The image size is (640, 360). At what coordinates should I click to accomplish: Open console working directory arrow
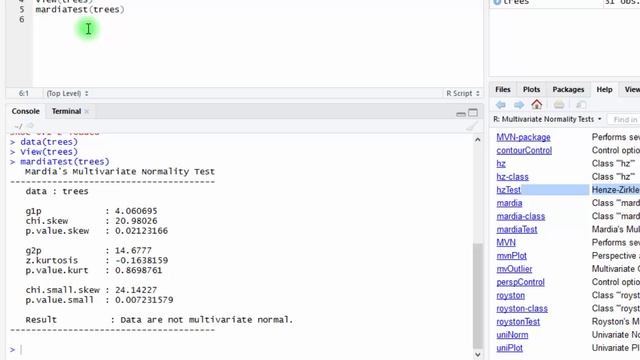(30, 126)
